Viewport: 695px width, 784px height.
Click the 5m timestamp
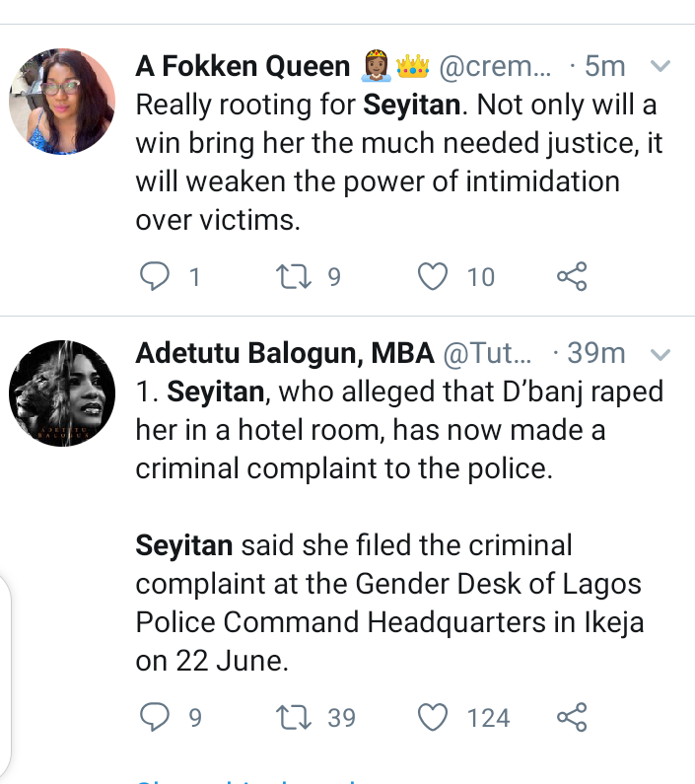(603, 66)
